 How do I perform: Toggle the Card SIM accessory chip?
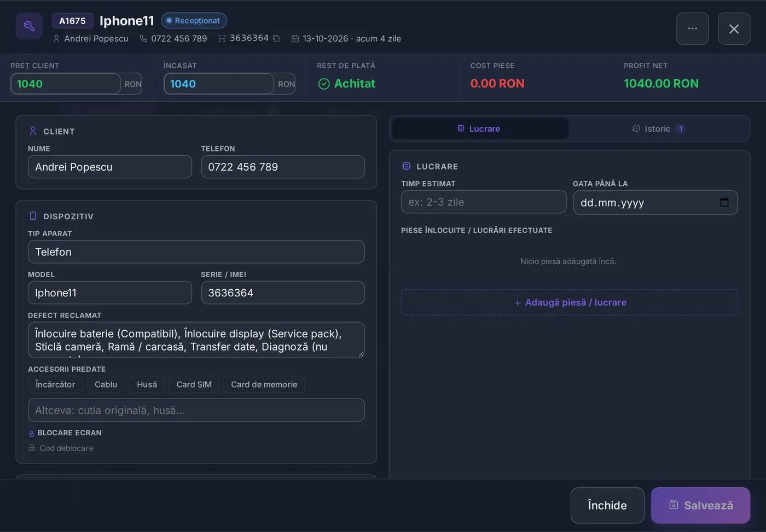coord(194,384)
